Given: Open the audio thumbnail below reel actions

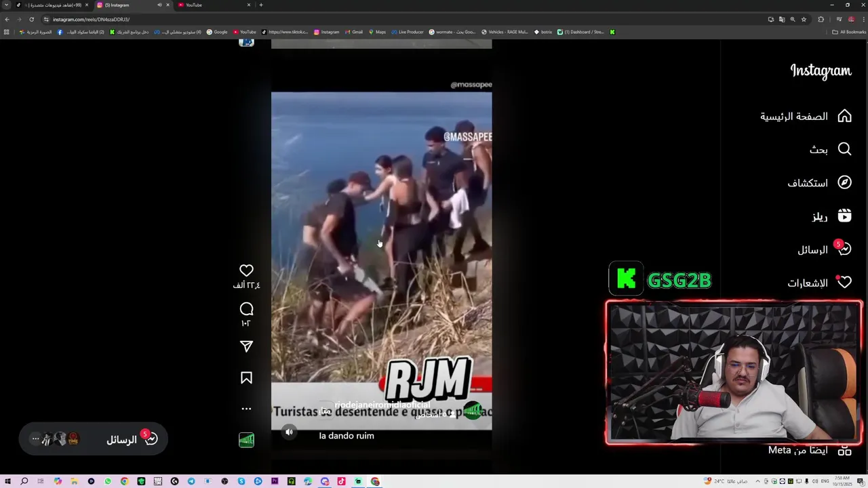Looking at the screenshot, I should pyautogui.click(x=246, y=440).
